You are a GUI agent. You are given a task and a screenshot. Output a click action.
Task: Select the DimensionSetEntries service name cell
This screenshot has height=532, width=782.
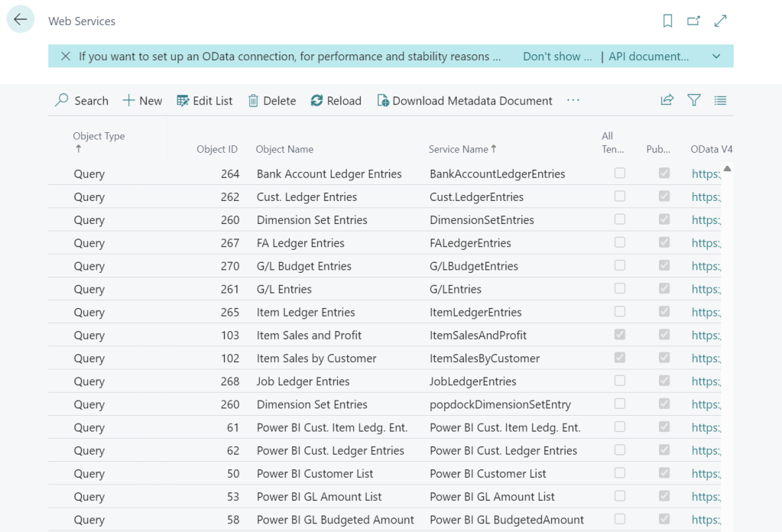pyautogui.click(x=482, y=220)
